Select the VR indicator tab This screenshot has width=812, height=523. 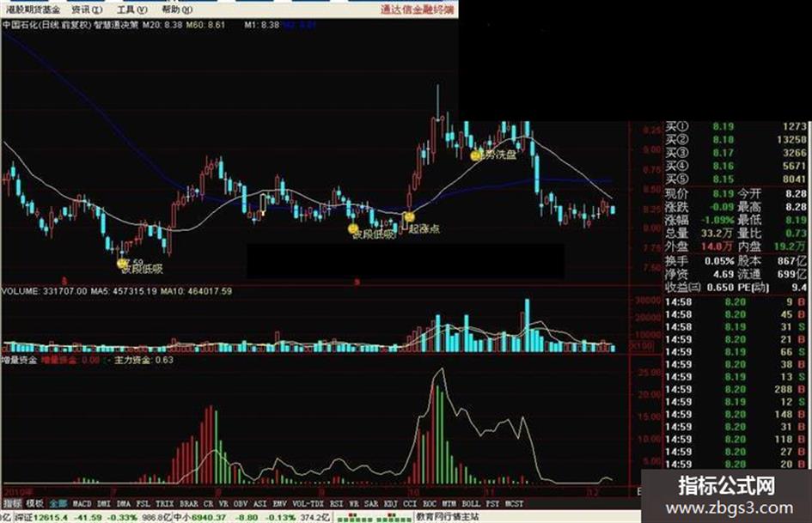[223, 503]
